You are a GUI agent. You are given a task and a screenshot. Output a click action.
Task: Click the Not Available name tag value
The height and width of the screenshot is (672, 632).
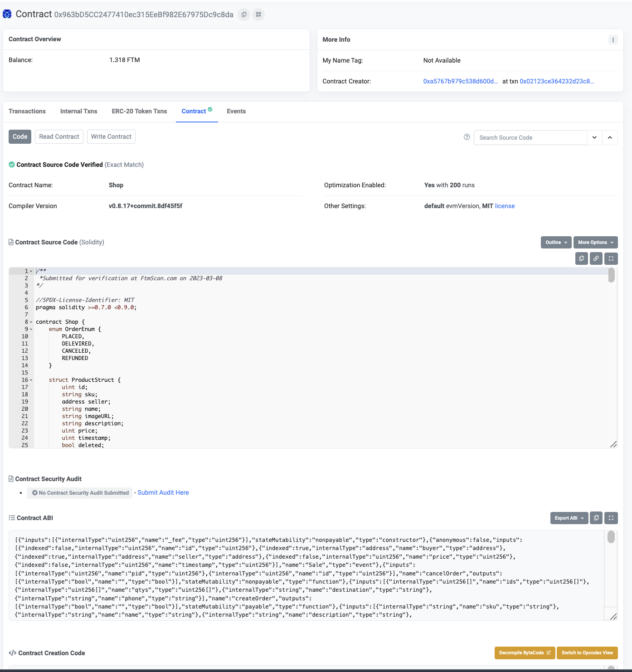442,60
